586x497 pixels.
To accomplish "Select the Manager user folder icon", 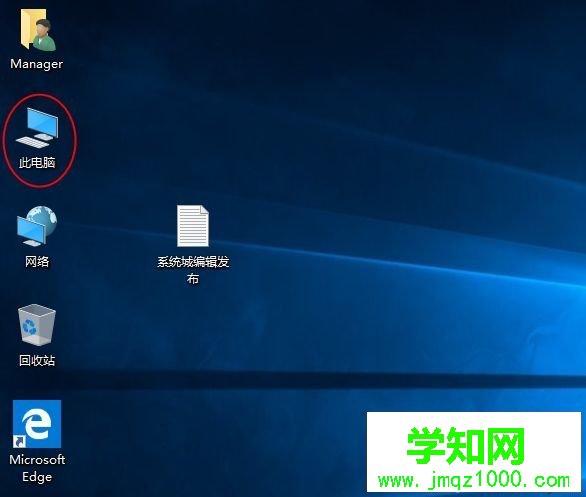I will tap(38, 30).
